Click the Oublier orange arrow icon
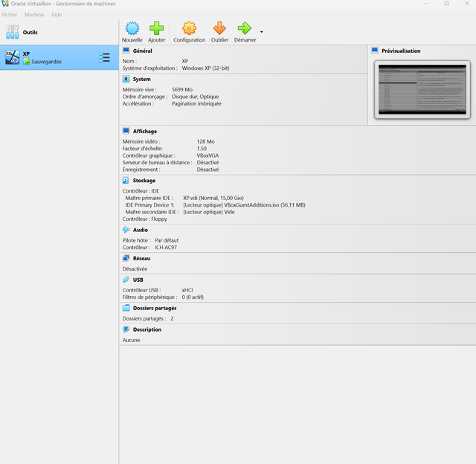 pos(219,28)
